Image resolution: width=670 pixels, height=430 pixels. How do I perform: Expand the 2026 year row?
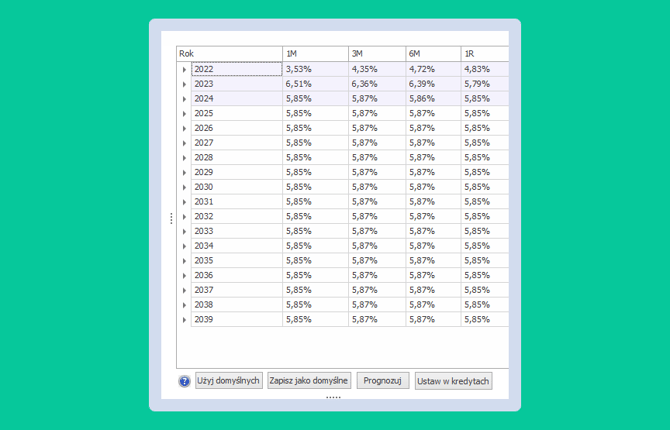[184, 128]
